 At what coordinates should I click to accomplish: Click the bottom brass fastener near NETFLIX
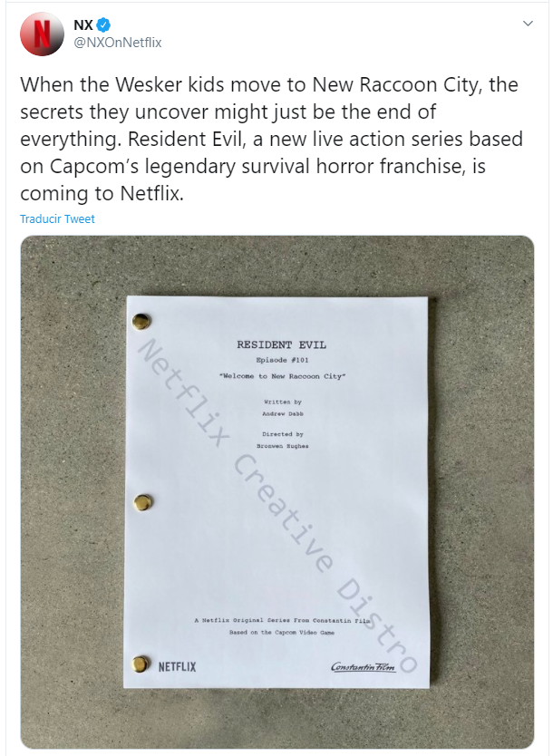(141, 665)
